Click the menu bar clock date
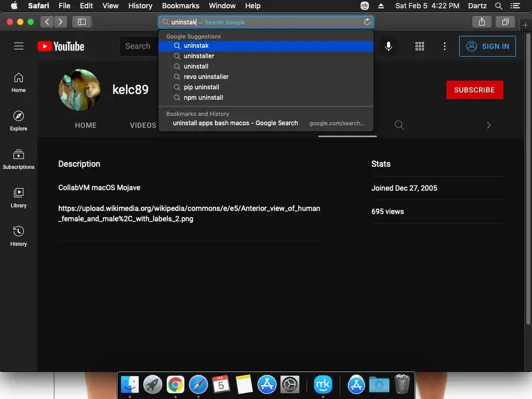The image size is (532, 399). pos(427,6)
